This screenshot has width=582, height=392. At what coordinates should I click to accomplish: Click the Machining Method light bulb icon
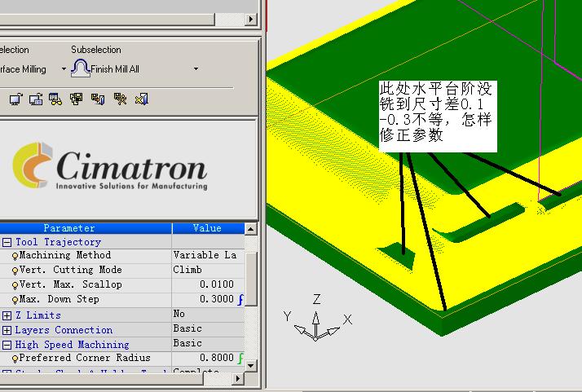(x=15, y=256)
